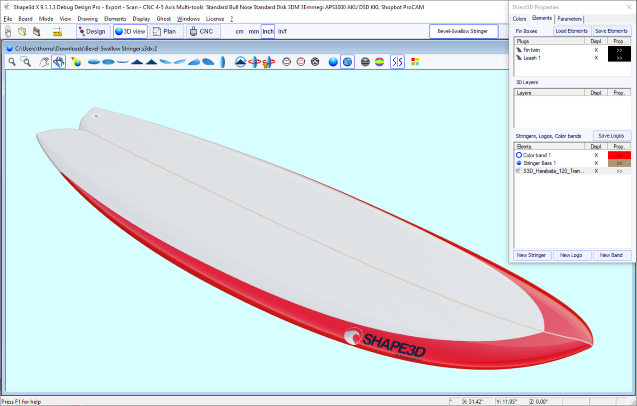Click the 3D view mode button
This screenshot has width=637, height=406.
tap(130, 31)
